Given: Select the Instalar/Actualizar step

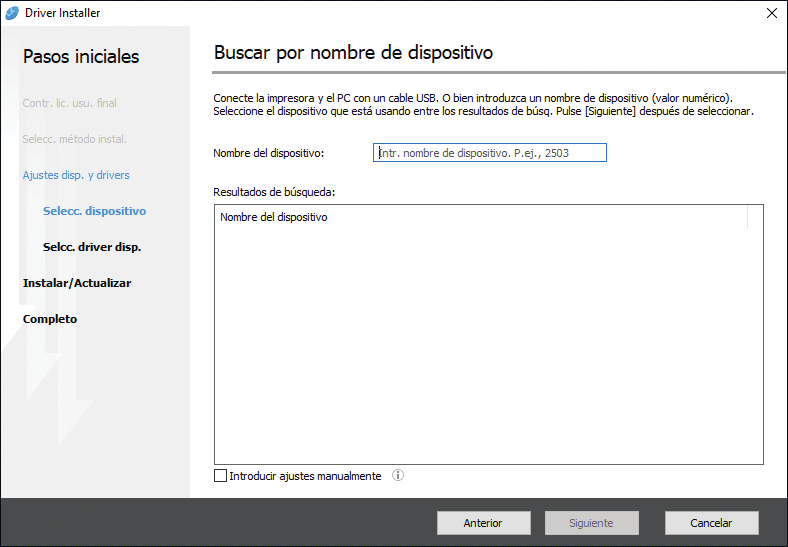Looking at the screenshot, I should click(x=77, y=283).
